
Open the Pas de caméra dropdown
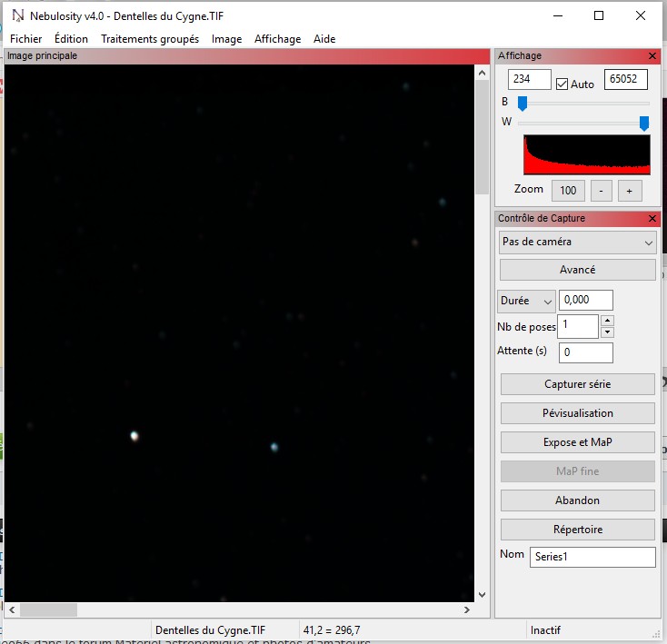(577, 243)
